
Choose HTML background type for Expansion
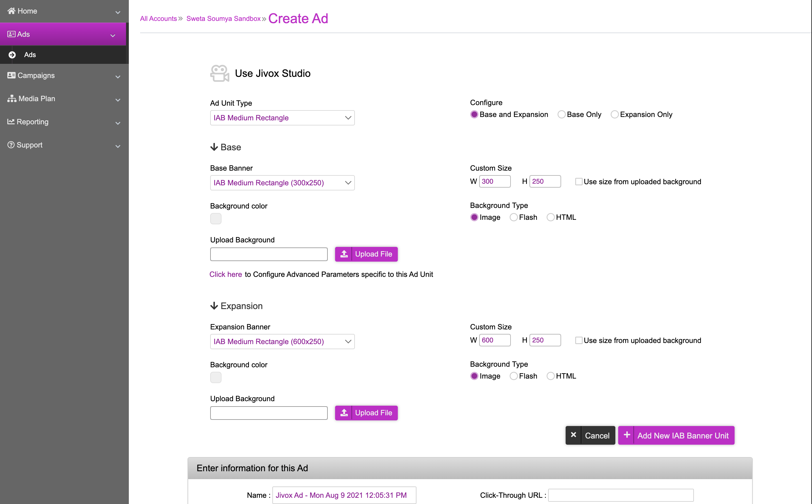tap(550, 376)
